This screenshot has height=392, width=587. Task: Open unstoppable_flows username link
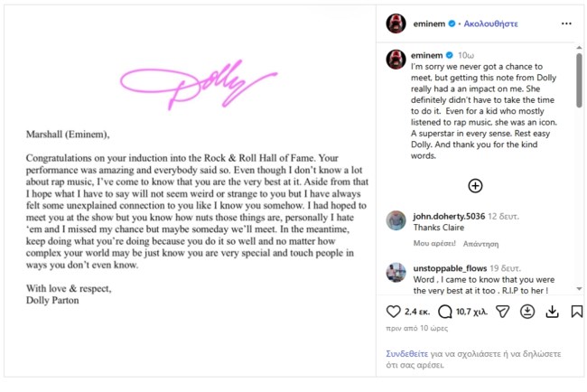(x=450, y=268)
